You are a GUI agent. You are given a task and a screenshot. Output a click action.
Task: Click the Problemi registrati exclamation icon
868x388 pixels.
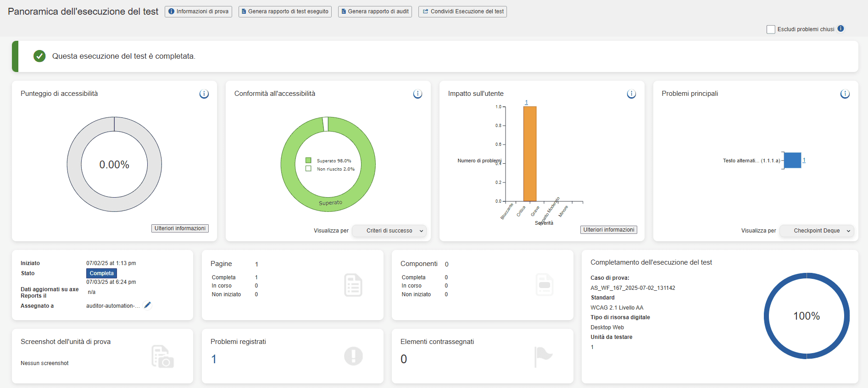coord(353,356)
